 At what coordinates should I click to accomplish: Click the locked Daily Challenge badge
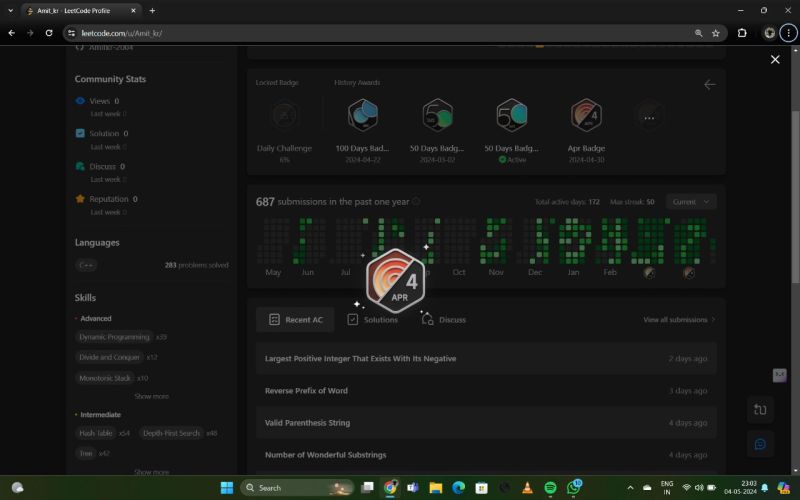tap(284, 115)
